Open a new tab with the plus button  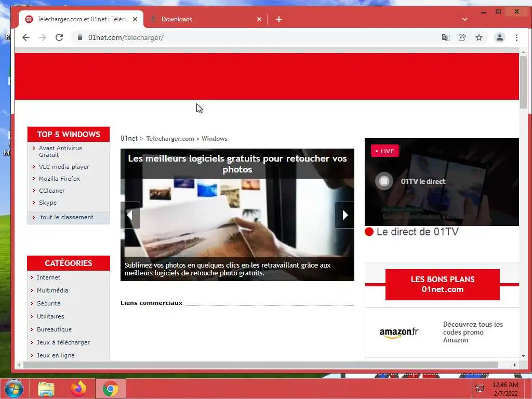point(279,19)
